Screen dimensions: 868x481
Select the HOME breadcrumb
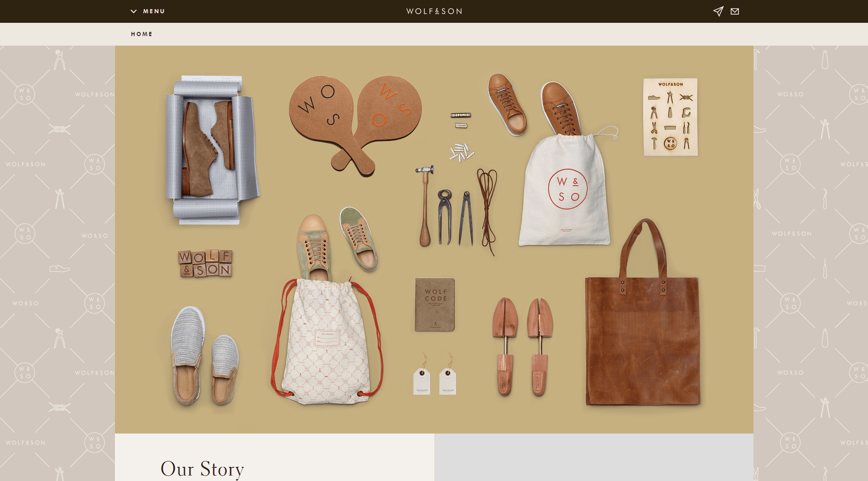(x=141, y=34)
